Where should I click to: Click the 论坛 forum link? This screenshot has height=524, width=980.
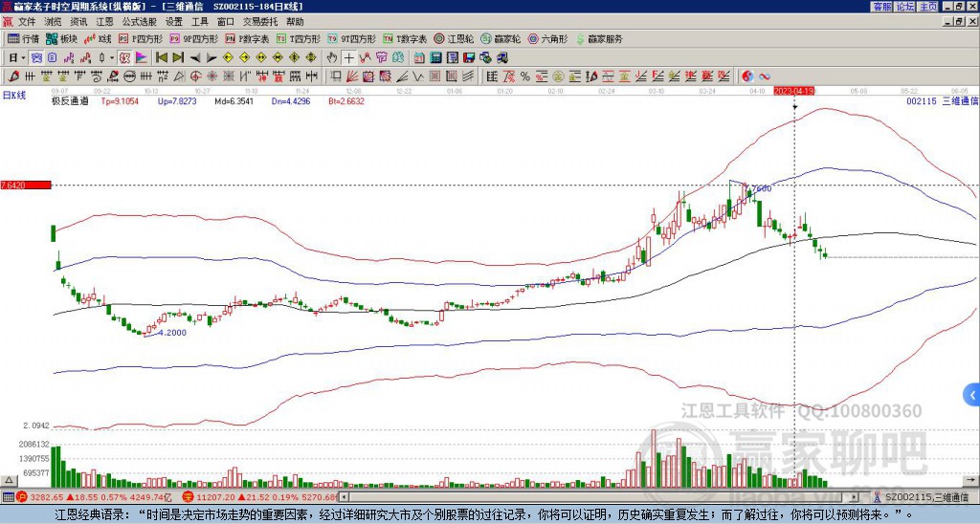tap(904, 7)
